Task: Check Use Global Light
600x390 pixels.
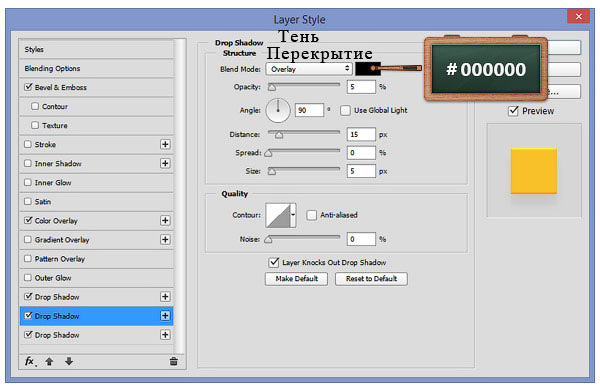Action: 345,111
